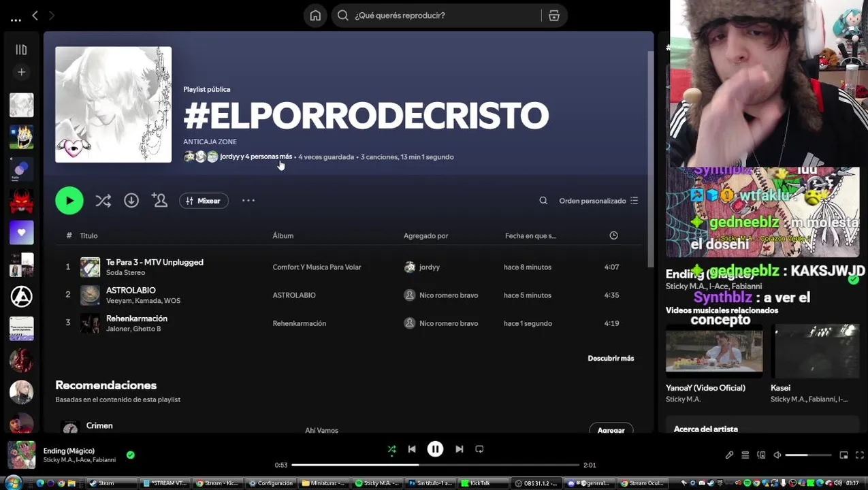
Task: Open Kasei music video thumbnail
Action: 815,350
